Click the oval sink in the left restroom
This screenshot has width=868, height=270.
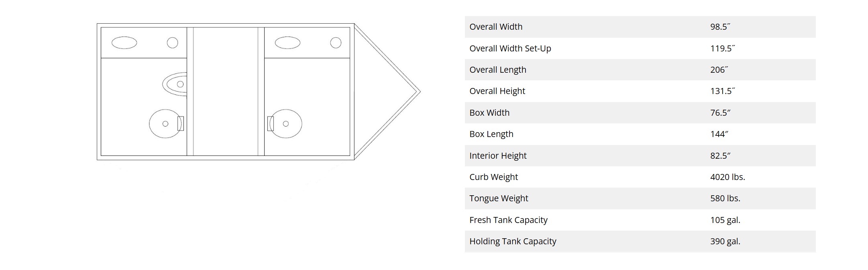(x=124, y=43)
